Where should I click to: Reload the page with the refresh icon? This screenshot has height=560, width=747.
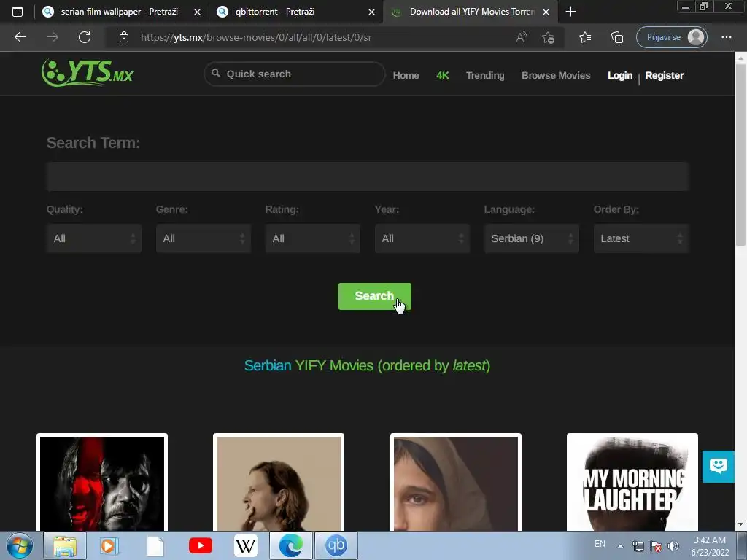click(x=85, y=37)
